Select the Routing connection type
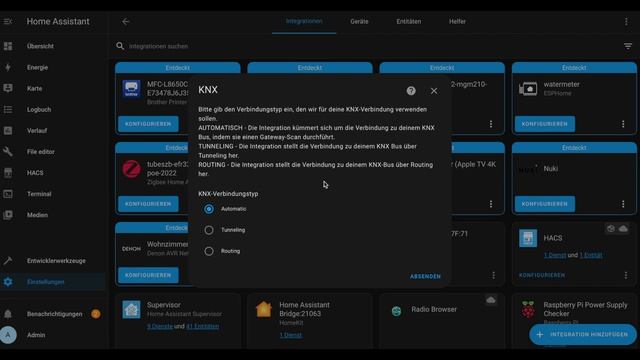Screen dimensions: 640x360 coord(209,251)
